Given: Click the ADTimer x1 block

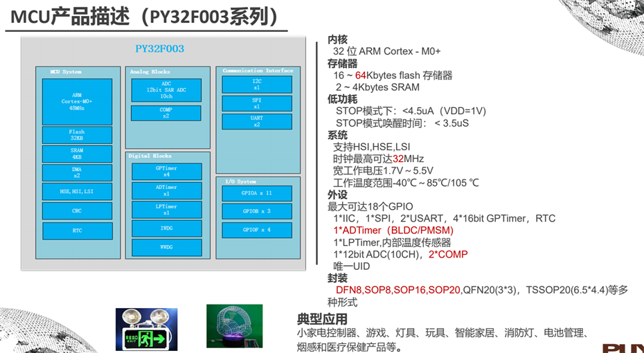Looking at the screenshot, I should tap(166, 190).
